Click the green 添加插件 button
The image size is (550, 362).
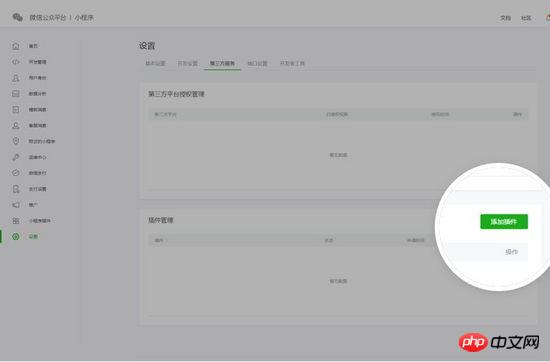point(504,222)
